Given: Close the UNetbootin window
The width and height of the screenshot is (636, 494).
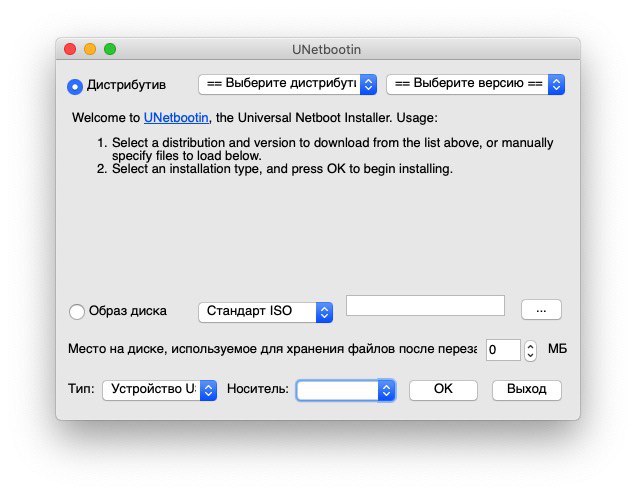Looking at the screenshot, I should 70,49.
